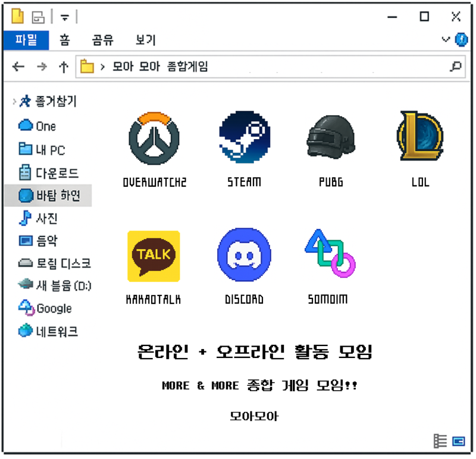Open quick access toolbar dropdown
This screenshot has height=459, width=476.
(65, 17)
